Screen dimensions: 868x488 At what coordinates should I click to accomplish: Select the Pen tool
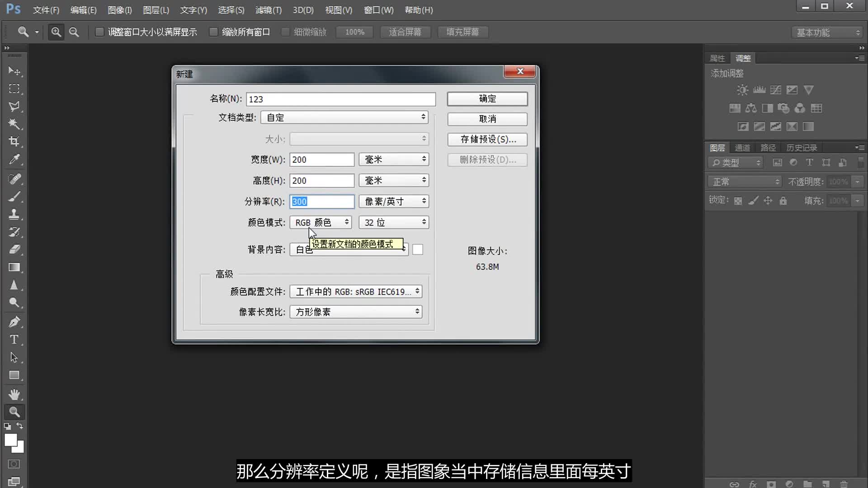coord(14,322)
